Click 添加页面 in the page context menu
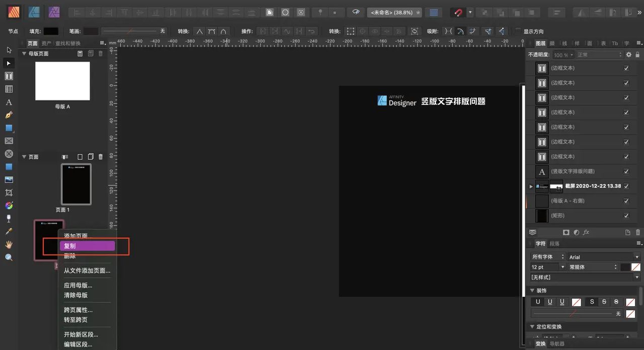This screenshot has height=350, width=644. (x=74, y=236)
